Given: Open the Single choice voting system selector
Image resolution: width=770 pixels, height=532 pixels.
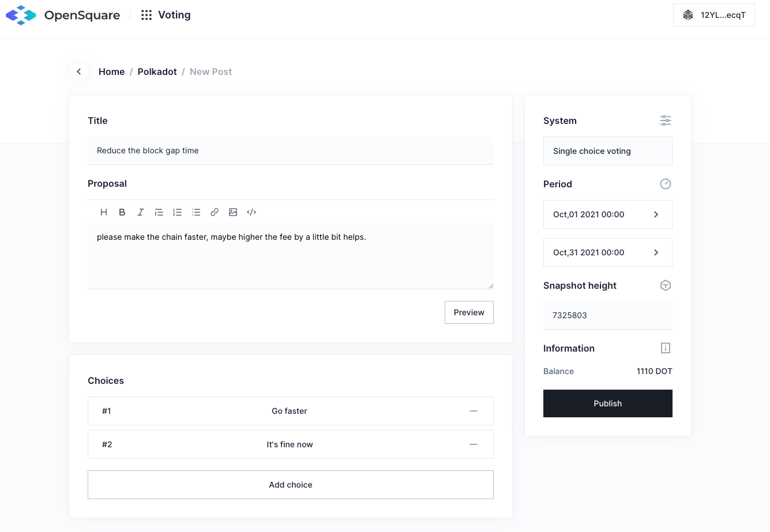Looking at the screenshot, I should pos(607,151).
